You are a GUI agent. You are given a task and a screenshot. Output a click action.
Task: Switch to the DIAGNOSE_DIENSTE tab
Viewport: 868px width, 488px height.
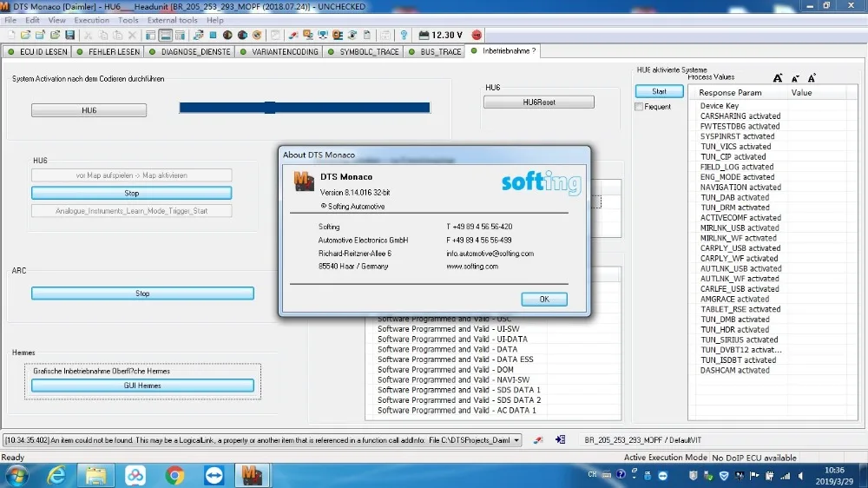pos(189,51)
